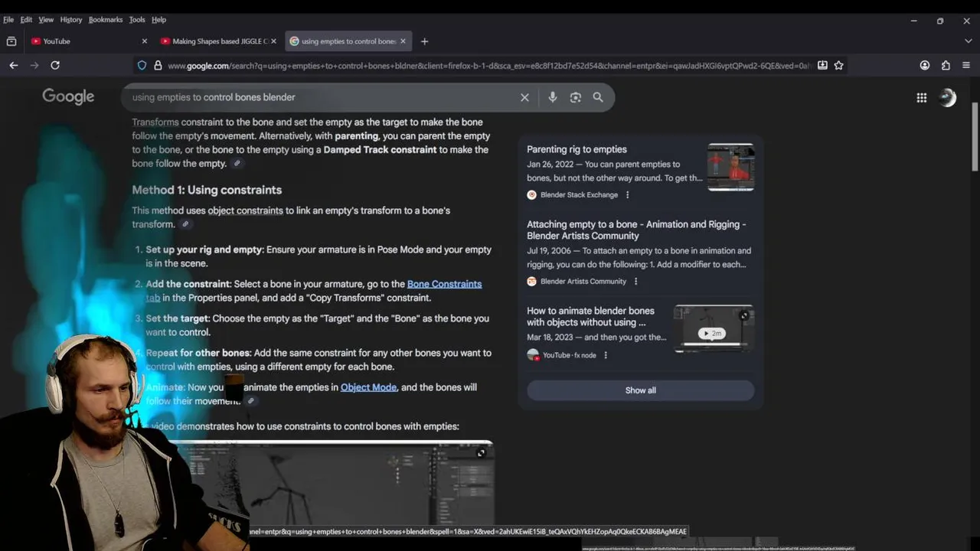This screenshot has height=551, width=980.
Task: Open options for Blender Artists Community result
Action: [635, 282]
